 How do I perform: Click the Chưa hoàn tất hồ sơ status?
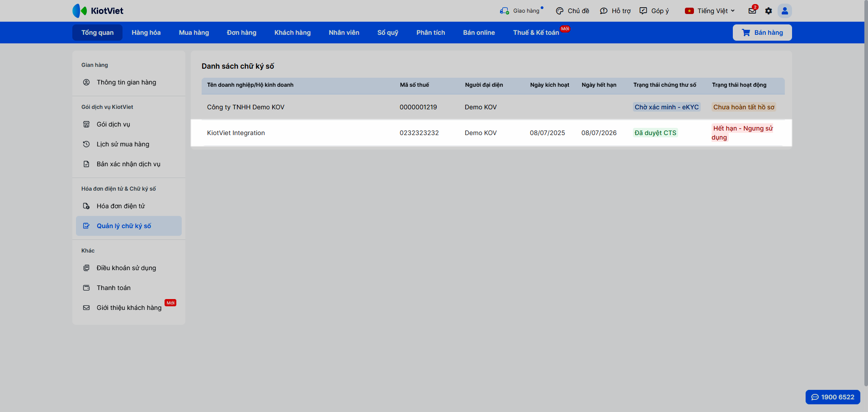pos(744,107)
